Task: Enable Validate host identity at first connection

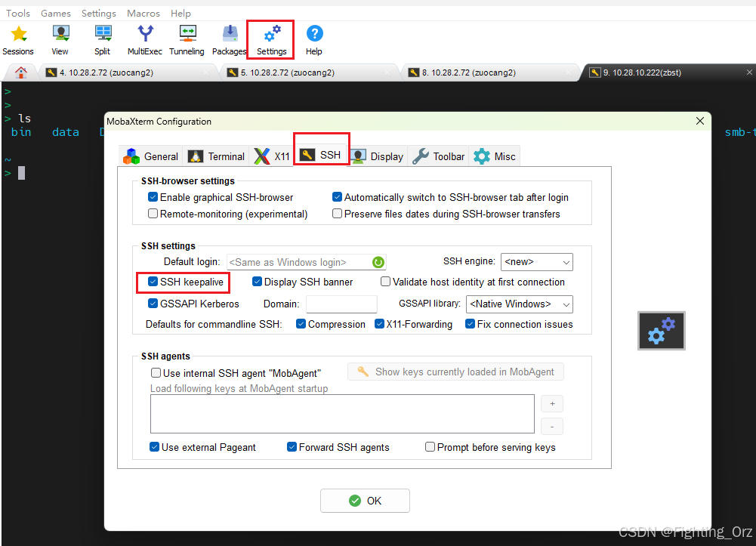Action: pyautogui.click(x=385, y=282)
